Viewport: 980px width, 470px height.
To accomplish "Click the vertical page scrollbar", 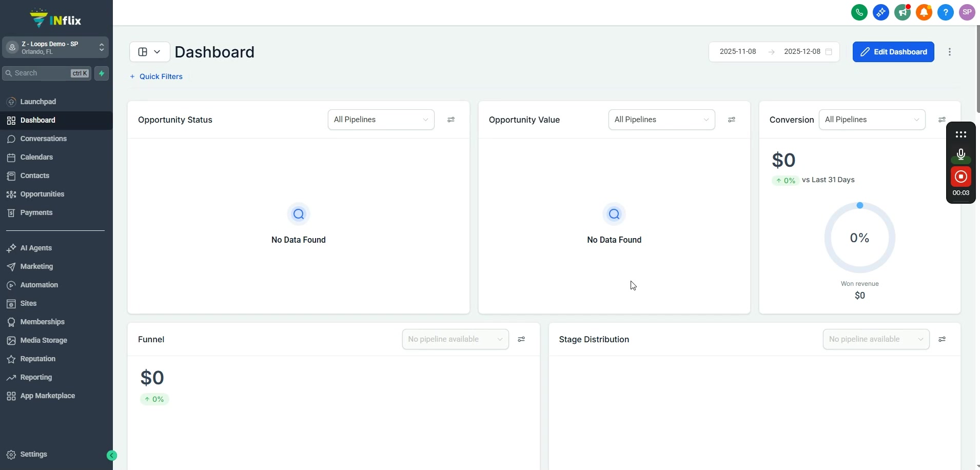I will point(978,69).
